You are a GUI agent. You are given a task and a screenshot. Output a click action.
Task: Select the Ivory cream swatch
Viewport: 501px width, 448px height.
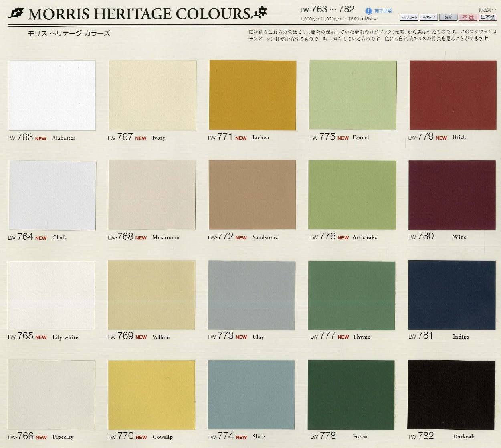coord(152,95)
